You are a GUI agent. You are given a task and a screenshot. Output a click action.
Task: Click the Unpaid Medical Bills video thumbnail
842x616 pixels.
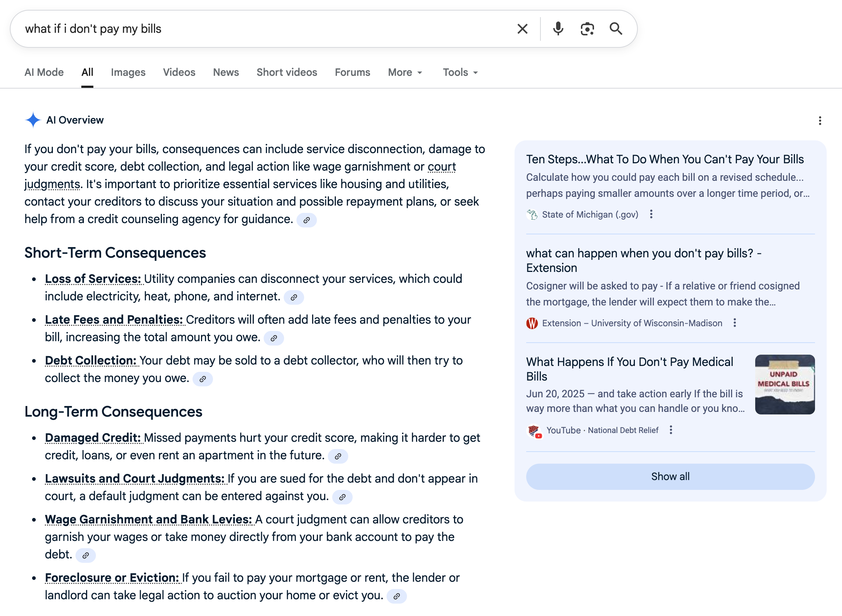click(x=784, y=385)
